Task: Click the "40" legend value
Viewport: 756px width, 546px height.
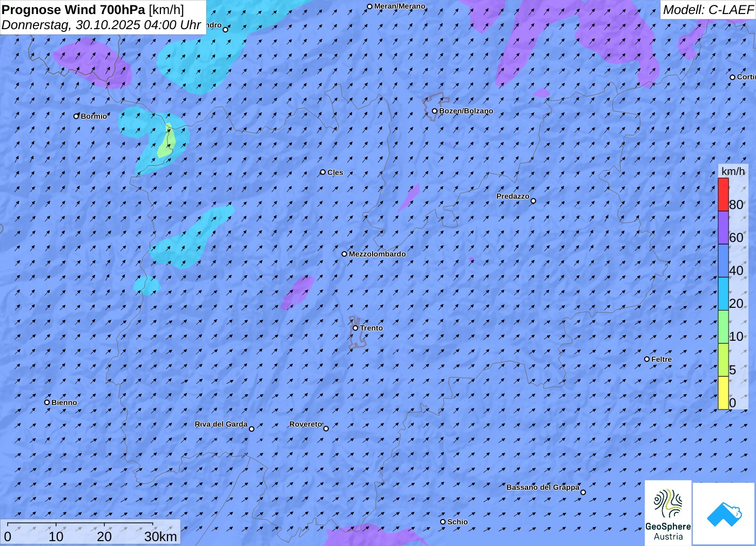Action: point(736,271)
